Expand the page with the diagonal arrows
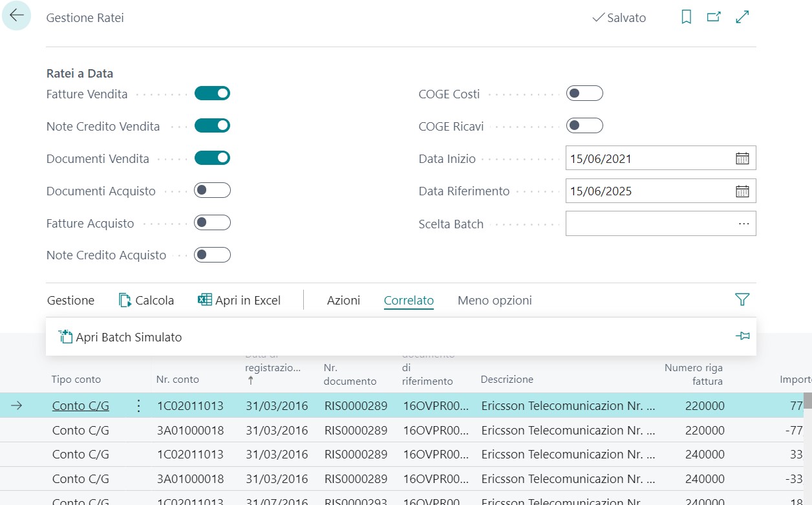 coord(742,17)
